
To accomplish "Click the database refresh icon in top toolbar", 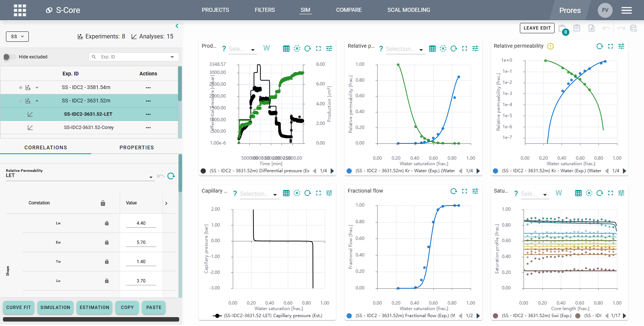I will click(633, 28).
